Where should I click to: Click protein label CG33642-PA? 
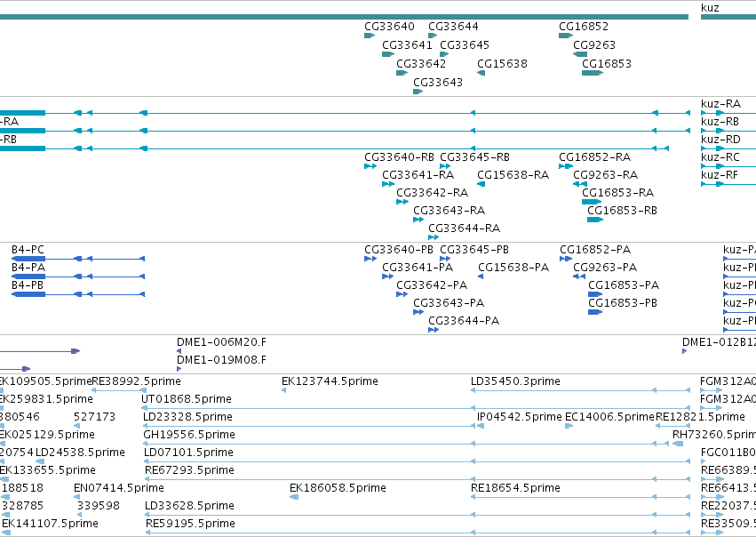[432, 285]
